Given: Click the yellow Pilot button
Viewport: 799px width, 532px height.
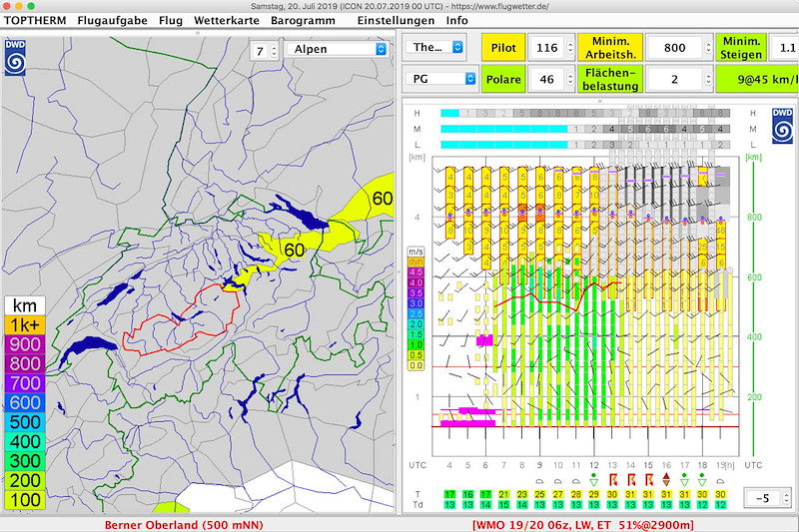Looking at the screenshot, I should [503, 48].
